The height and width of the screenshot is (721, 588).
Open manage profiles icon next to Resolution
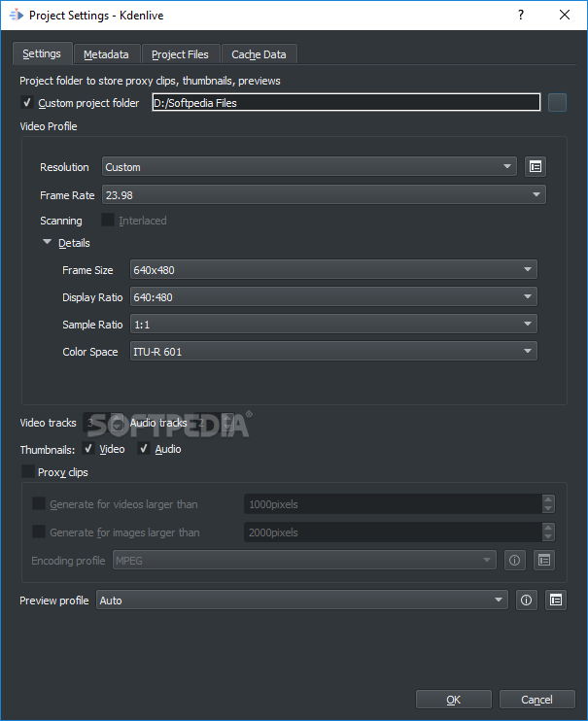point(536,167)
